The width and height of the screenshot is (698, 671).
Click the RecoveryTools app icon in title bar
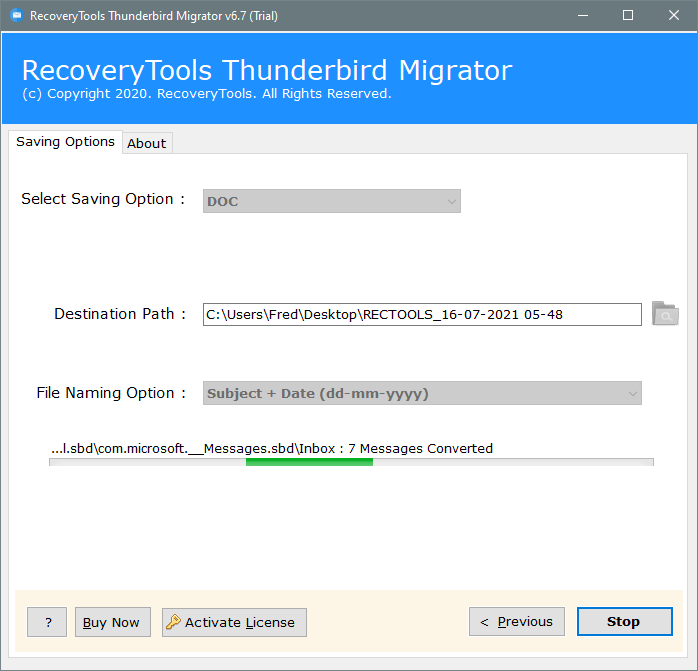coord(16,16)
